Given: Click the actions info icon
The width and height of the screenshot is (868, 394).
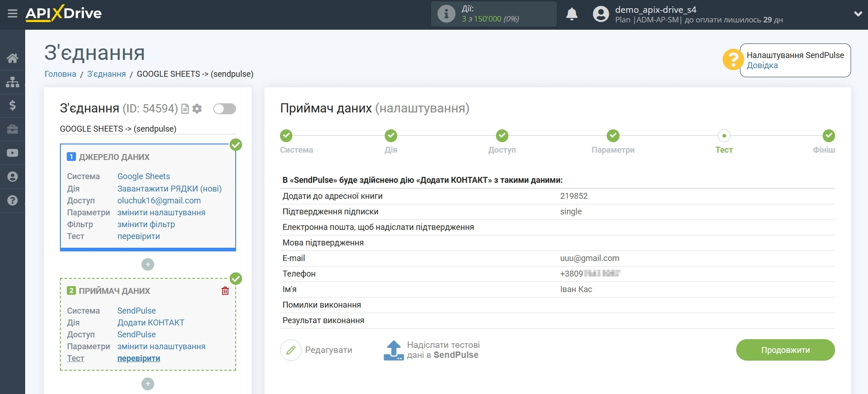Looking at the screenshot, I should (446, 14).
